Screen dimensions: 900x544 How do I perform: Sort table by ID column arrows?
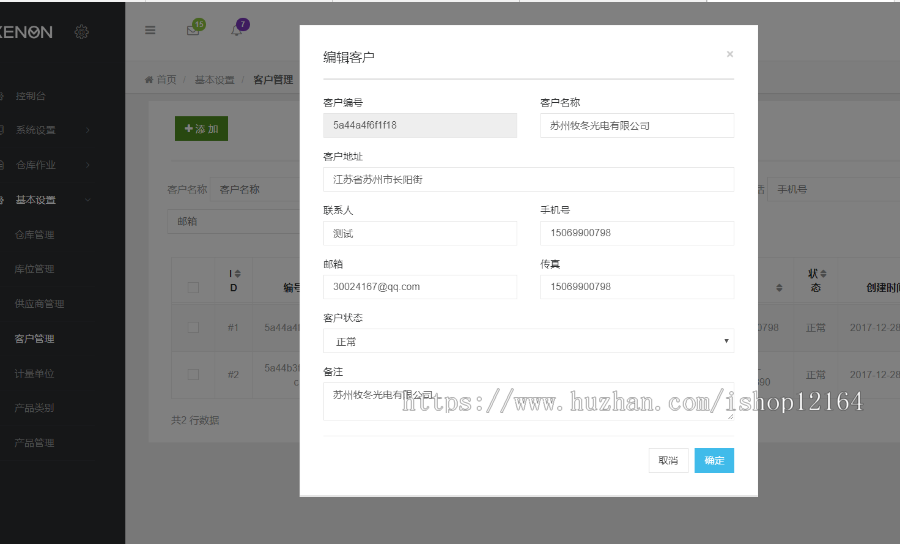[x=238, y=274]
